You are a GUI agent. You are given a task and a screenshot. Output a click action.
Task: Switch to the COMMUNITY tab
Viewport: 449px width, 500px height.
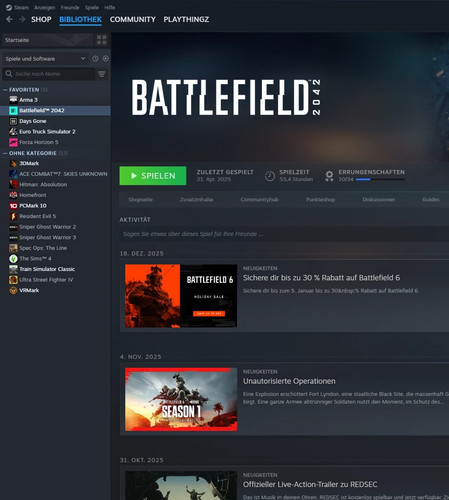[x=133, y=19]
